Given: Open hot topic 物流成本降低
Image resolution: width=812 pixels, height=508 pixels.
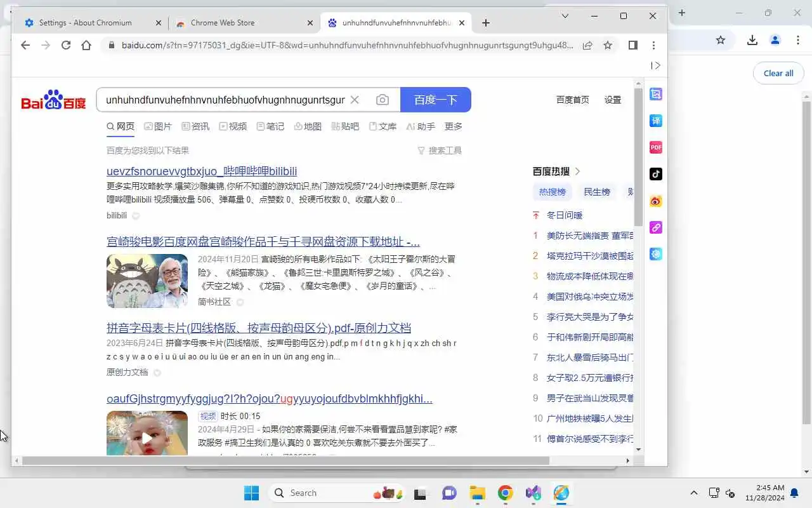Looking at the screenshot, I should (589, 276).
